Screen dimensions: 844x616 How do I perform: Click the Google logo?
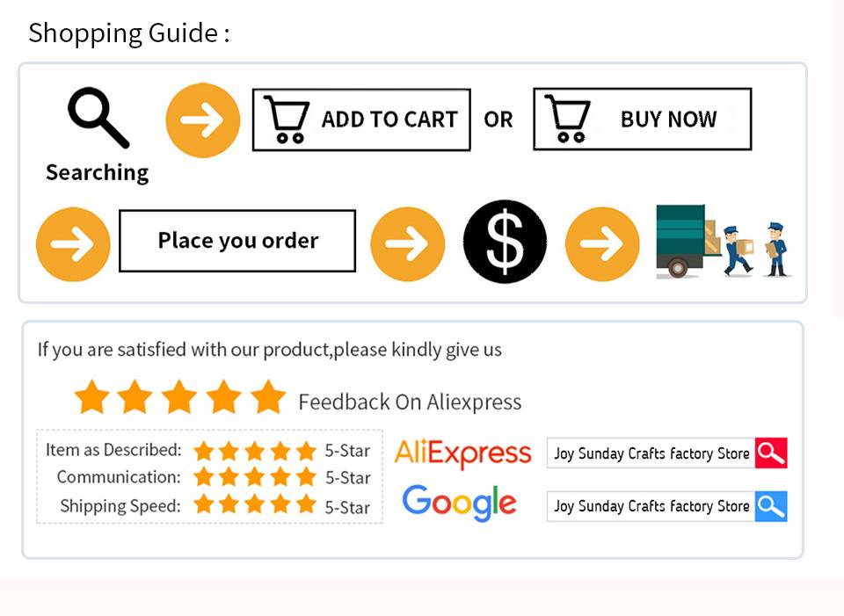coord(459,504)
